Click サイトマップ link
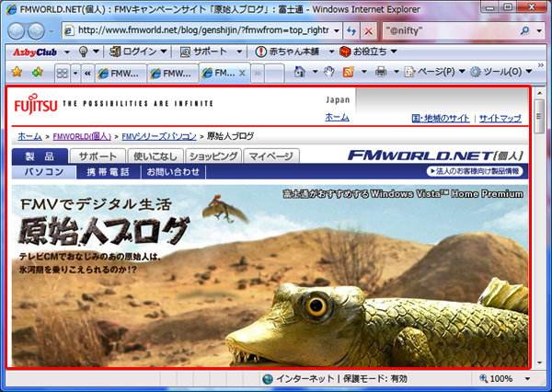This screenshot has height=392, width=552. [x=500, y=119]
